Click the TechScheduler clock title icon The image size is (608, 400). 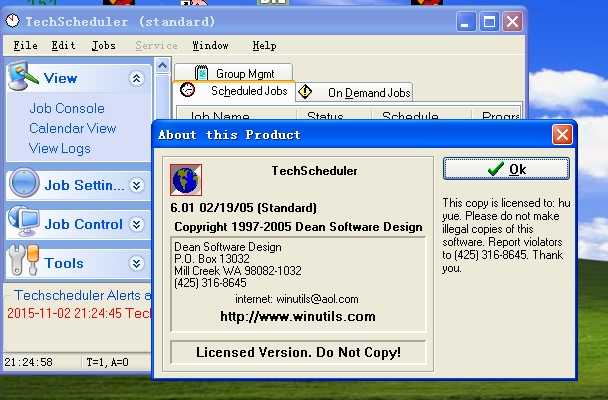click(x=12, y=21)
